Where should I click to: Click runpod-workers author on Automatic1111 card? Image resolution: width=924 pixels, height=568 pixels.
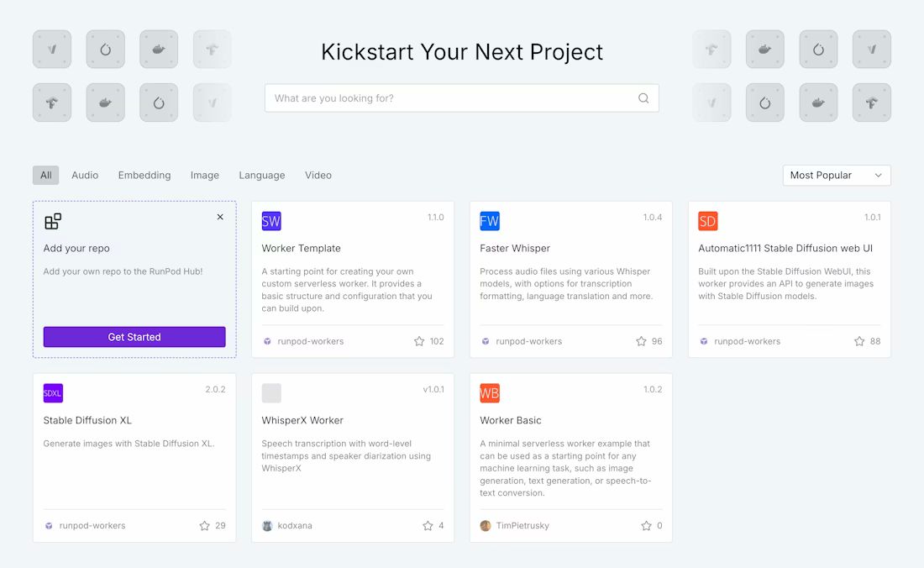748,341
